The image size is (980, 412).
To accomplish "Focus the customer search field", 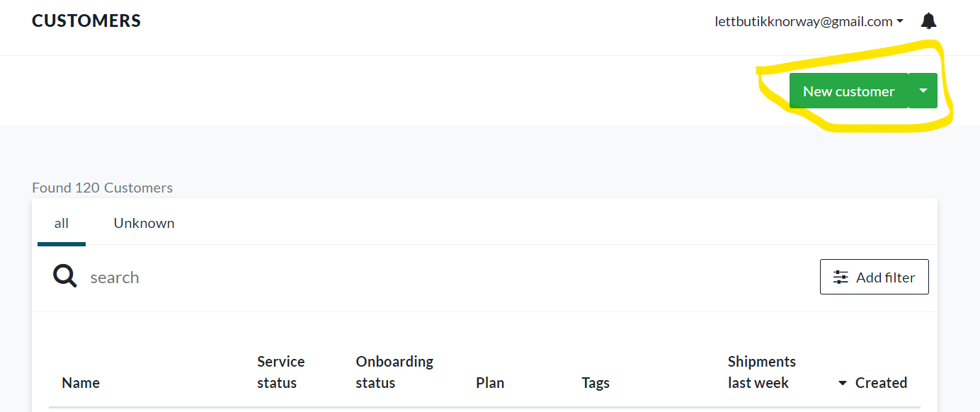I will point(354,277).
